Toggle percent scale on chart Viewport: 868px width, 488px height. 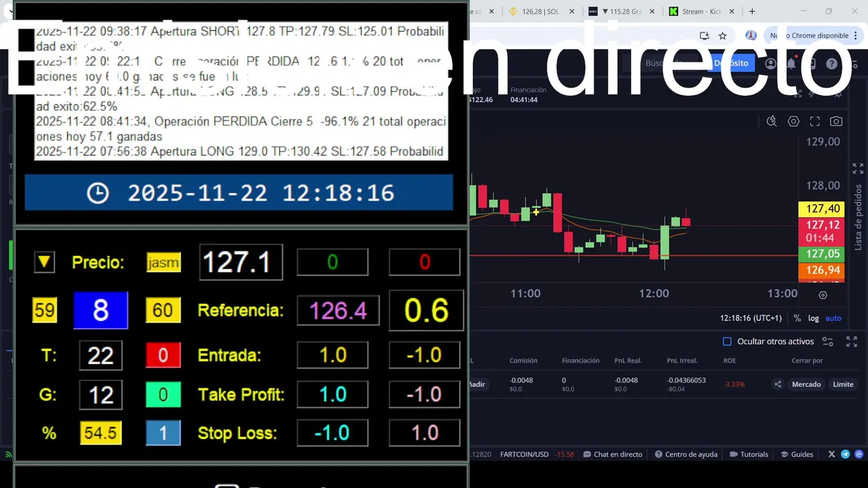pos(797,318)
